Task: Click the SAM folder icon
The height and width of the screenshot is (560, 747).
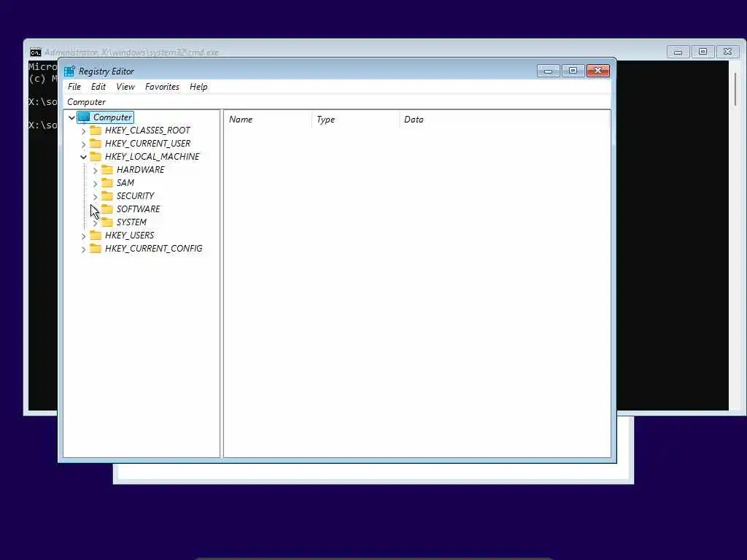Action: [107, 182]
